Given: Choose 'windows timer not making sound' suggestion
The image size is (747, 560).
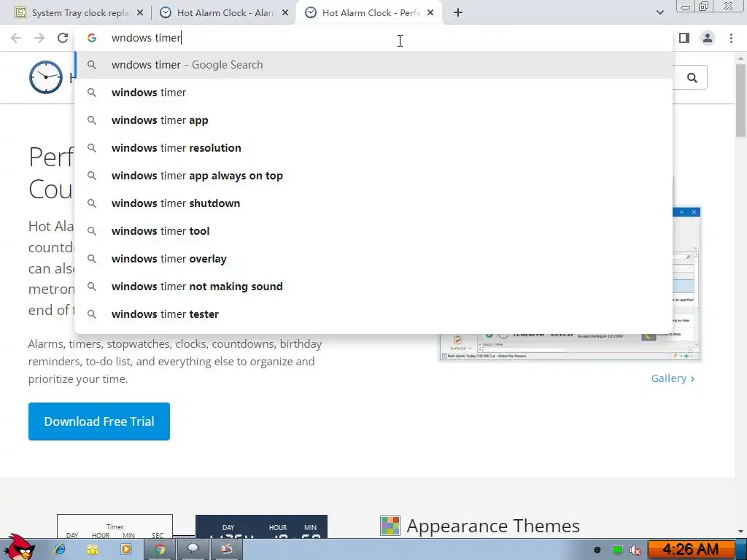Looking at the screenshot, I should coord(374,286).
